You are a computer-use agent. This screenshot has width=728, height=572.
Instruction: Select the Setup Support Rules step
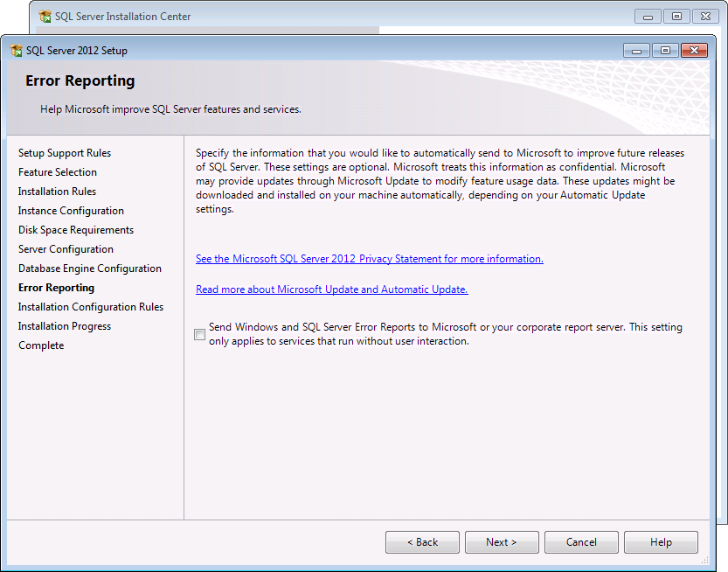pos(65,153)
